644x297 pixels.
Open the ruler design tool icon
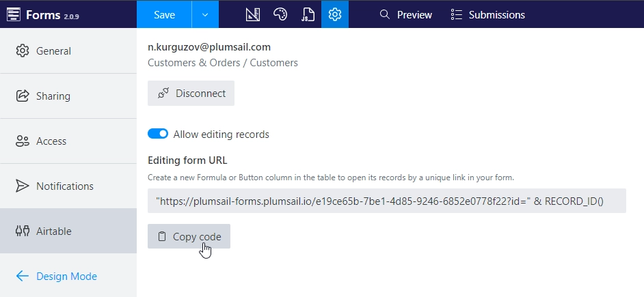coord(252,15)
